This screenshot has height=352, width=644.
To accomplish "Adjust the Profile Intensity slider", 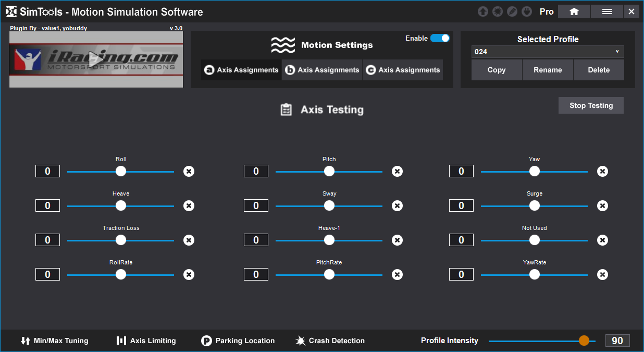I will coord(584,341).
